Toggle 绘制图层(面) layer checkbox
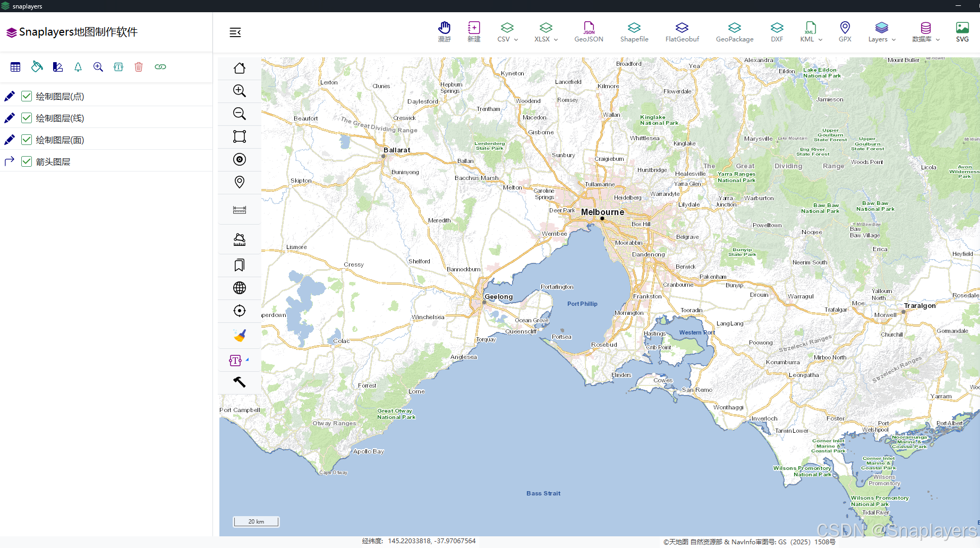 (x=27, y=140)
